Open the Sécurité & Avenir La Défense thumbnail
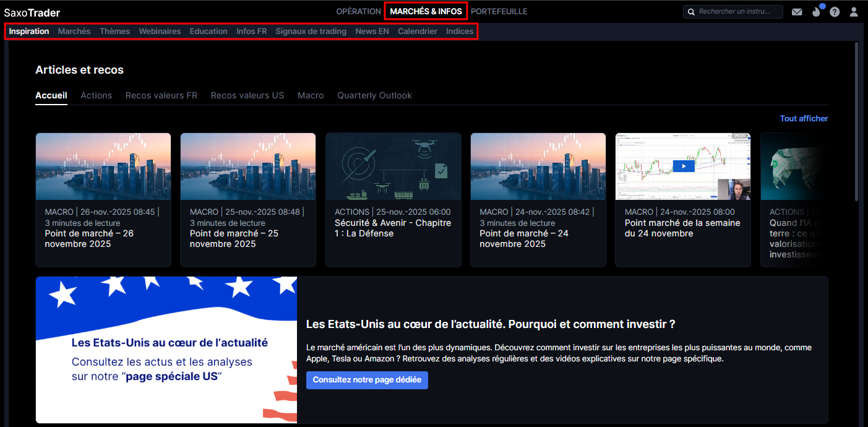Screen dimensions: 868x427 (393, 166)
